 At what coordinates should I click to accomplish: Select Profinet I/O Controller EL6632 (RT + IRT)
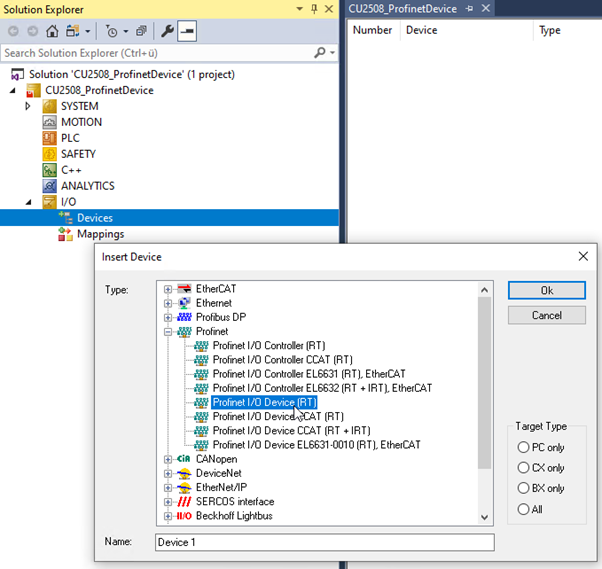(322, 388)
